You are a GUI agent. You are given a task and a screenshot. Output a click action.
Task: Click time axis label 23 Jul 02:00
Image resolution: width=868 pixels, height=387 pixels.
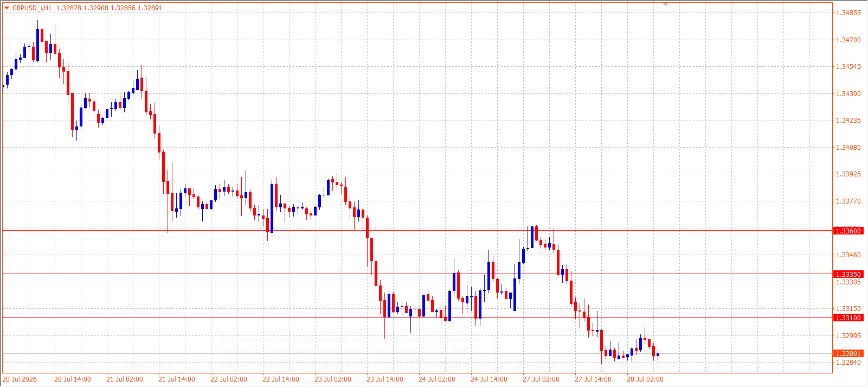[x=333, y=379]
